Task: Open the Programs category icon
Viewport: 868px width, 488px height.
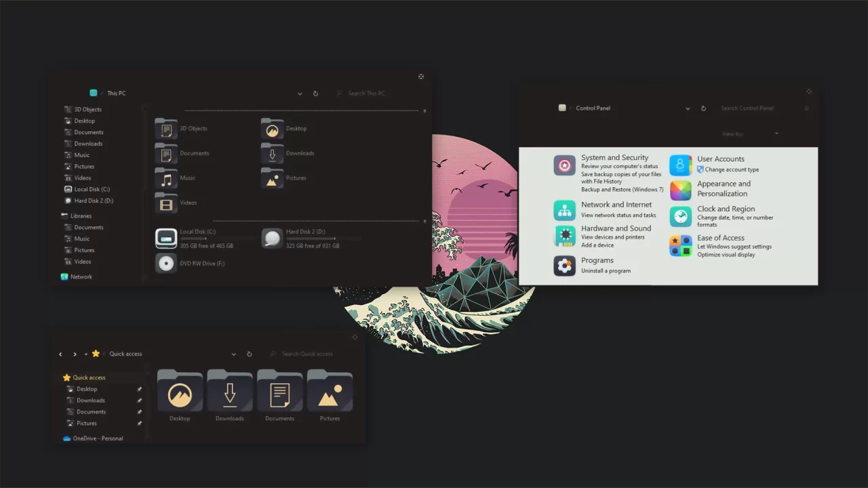Action: 564,265
